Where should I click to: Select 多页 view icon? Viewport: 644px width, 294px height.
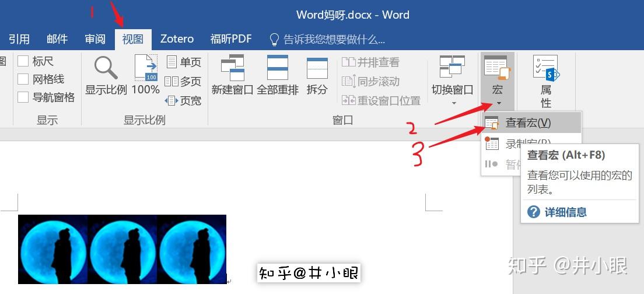171,81
